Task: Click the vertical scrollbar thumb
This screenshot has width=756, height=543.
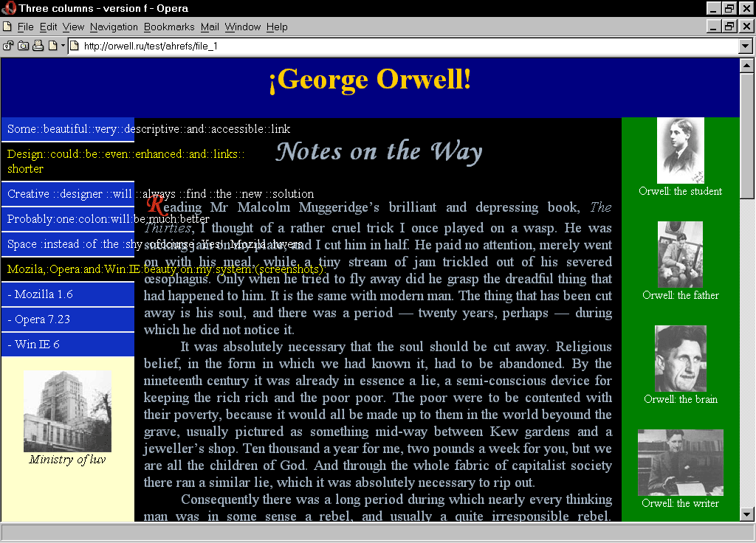Action: point(746,136)
